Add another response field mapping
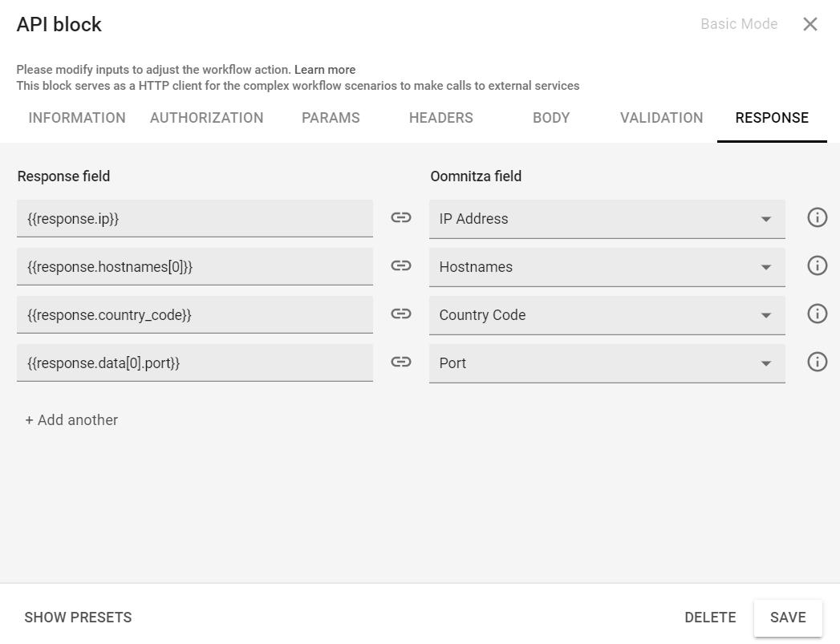The height and width of the screenshot is (644, 840). [x=72, y=419]
